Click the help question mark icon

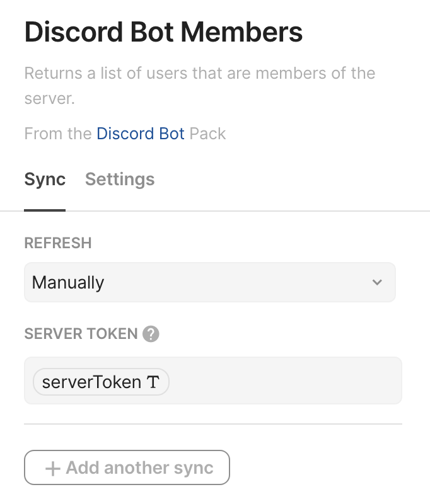[151, 334]
